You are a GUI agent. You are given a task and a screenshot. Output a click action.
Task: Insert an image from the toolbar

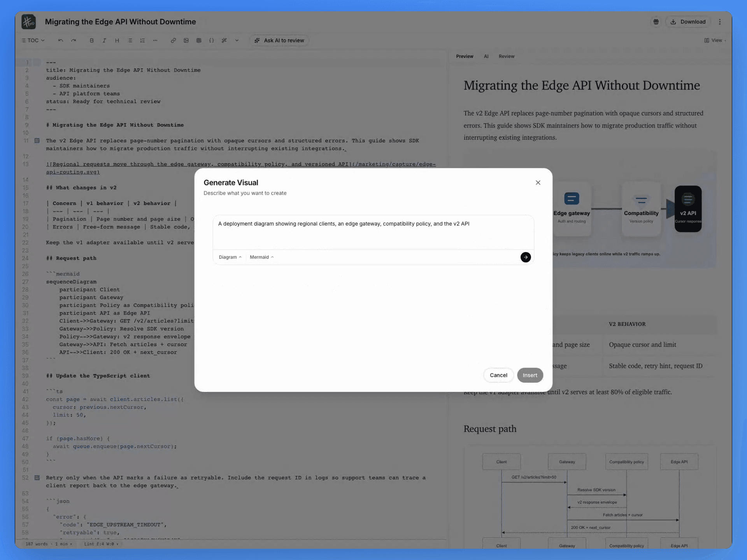click(186, 40)
